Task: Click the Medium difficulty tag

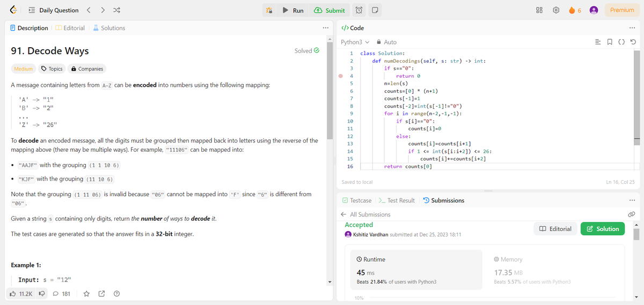Action: coord(23,69)
